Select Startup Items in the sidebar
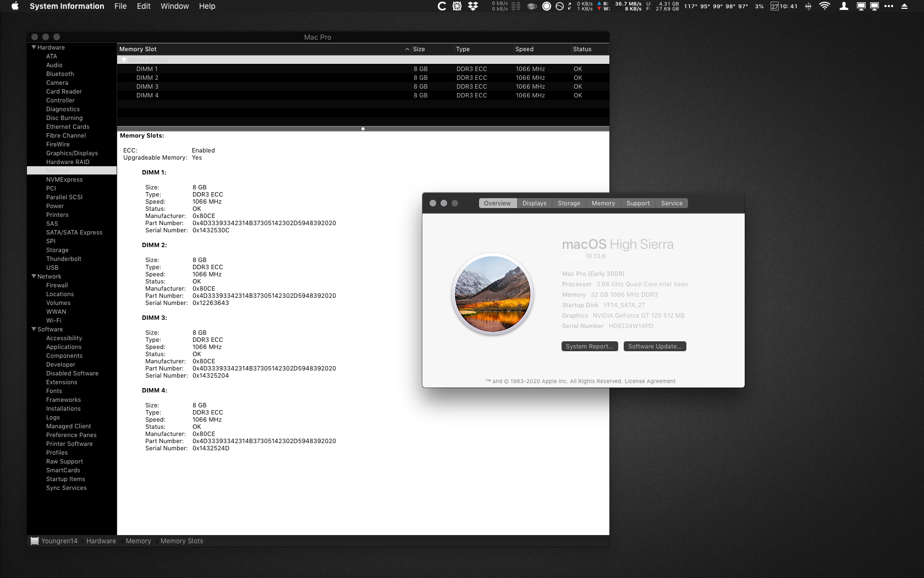The image size is (924, 578). pyautogui.click(x=65, y=479)
